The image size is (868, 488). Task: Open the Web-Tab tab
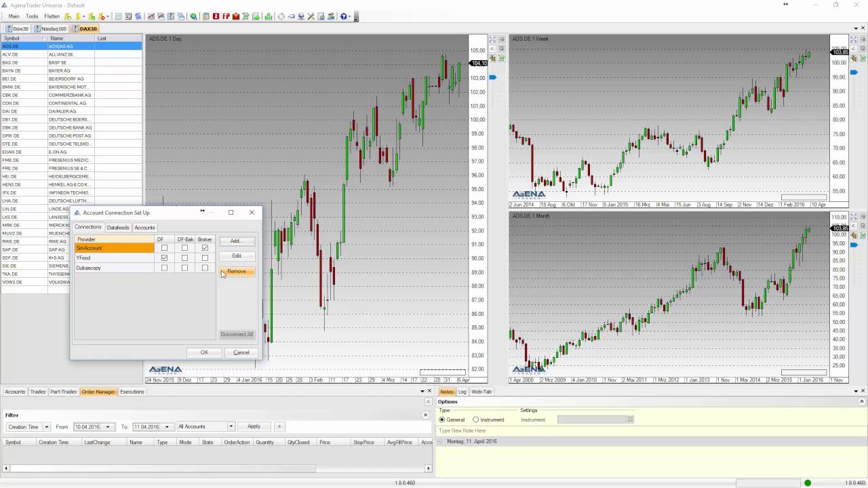481,392
